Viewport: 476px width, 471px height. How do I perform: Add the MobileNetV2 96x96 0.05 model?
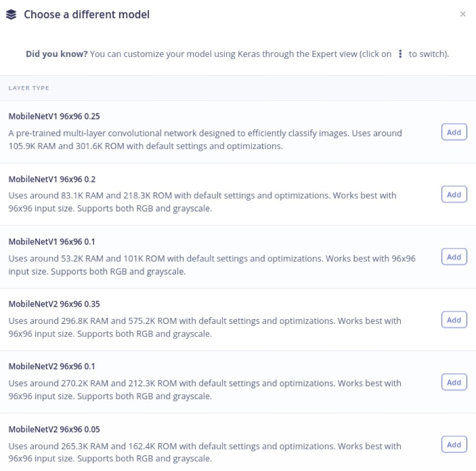(x=454, y=445)
